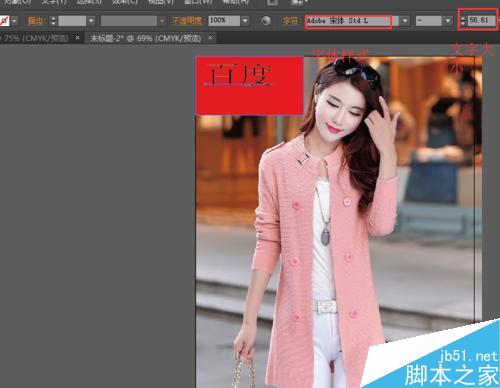Click the Recolor Artwork globe icon
The image size is (500, 388).
[266, 21]
